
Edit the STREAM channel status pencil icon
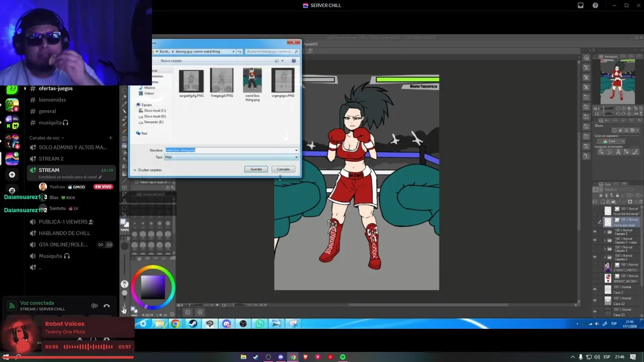pos(100,177)
